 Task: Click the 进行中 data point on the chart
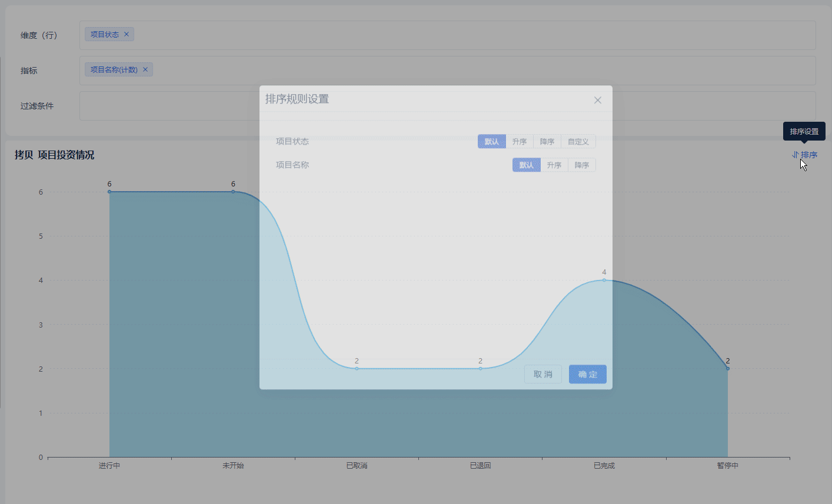tap(109, 192)
